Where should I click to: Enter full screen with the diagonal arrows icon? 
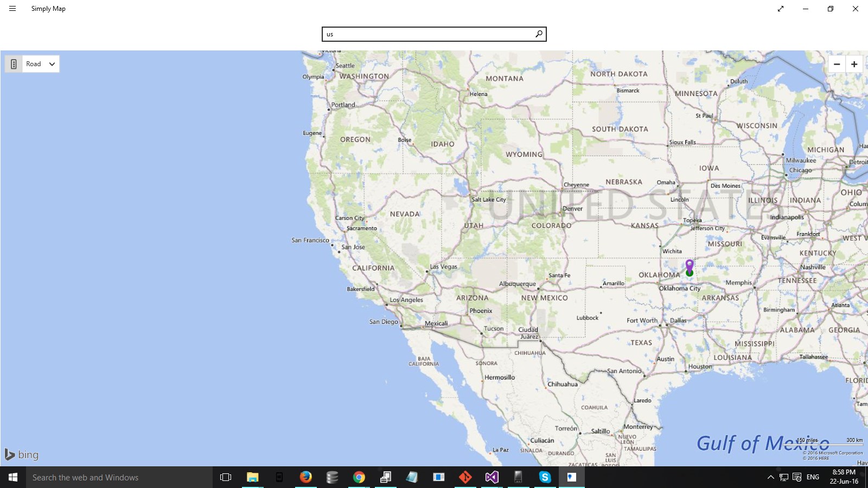[x=781, y=9]
